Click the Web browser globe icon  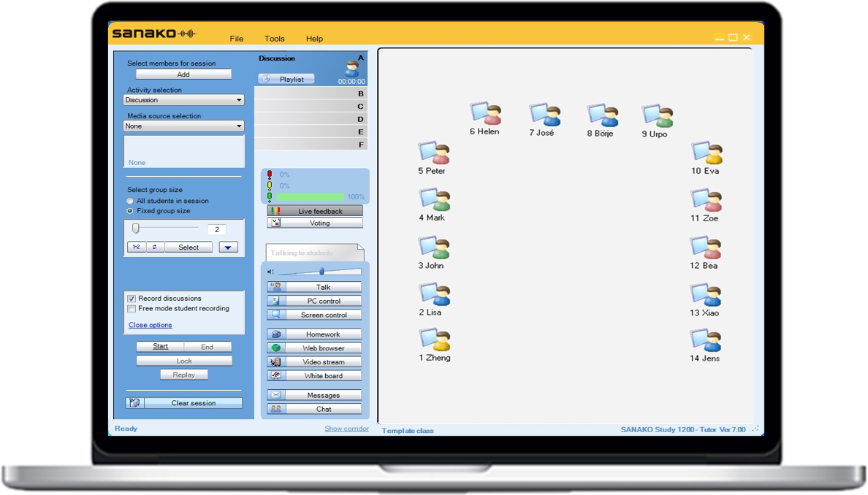point(275,348)
